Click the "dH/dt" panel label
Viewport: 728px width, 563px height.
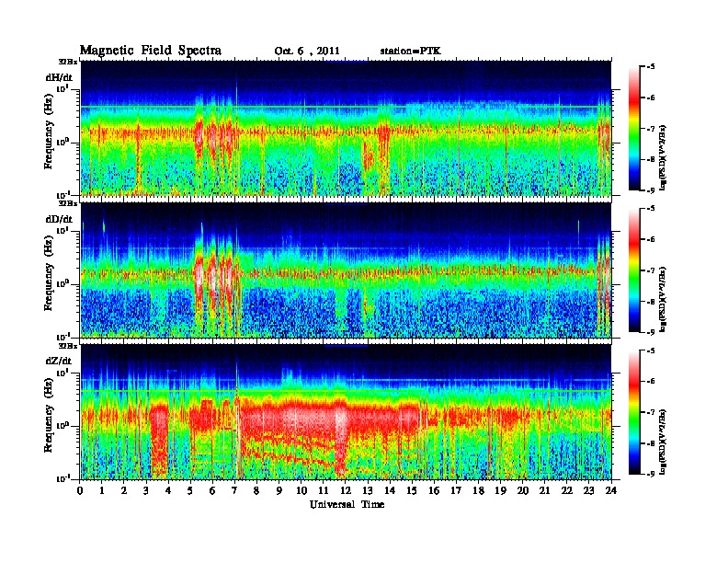59,77
